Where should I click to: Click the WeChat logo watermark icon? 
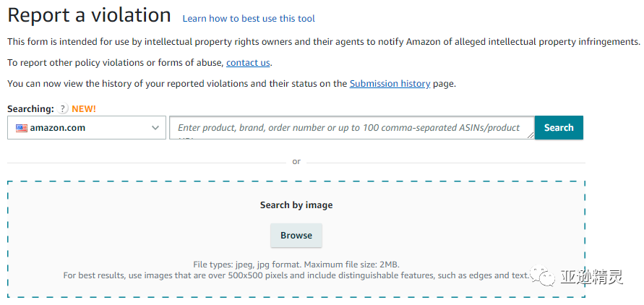543,277
